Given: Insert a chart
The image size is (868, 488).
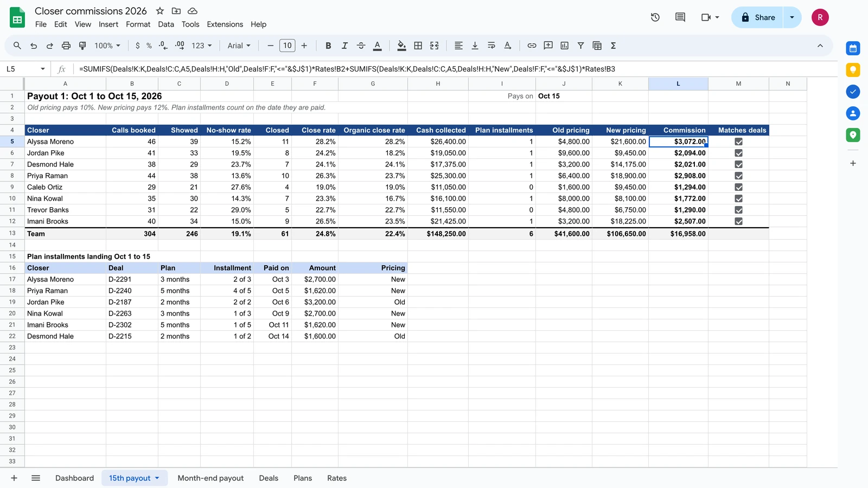Looking at the screenshot, I should tap(565, 46).
